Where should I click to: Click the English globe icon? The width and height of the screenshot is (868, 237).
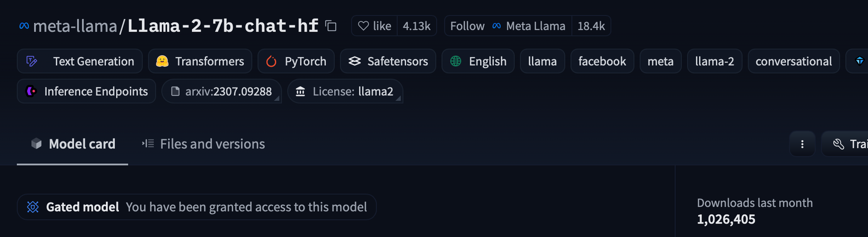click(456, 61)
